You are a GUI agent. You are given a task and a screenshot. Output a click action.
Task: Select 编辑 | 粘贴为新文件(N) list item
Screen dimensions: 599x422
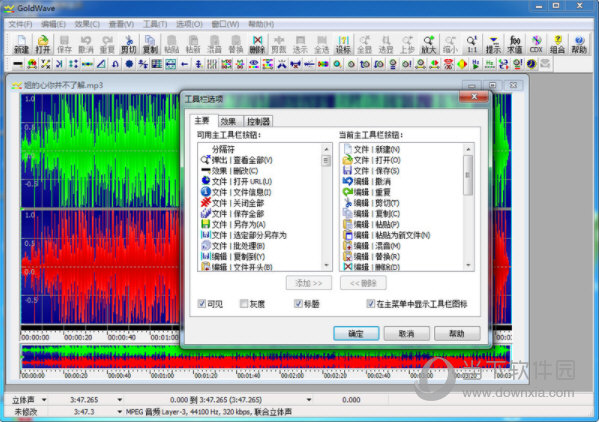(387, 235)
